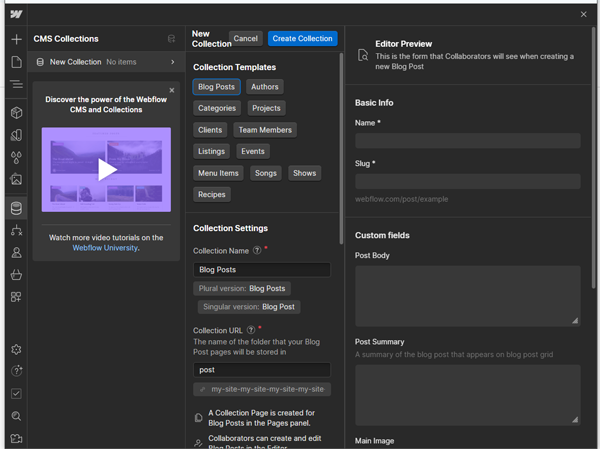Viewport: 600px width, 449px height.
Task: Click the Custom fields heading
Action: (x=382, y=235)
